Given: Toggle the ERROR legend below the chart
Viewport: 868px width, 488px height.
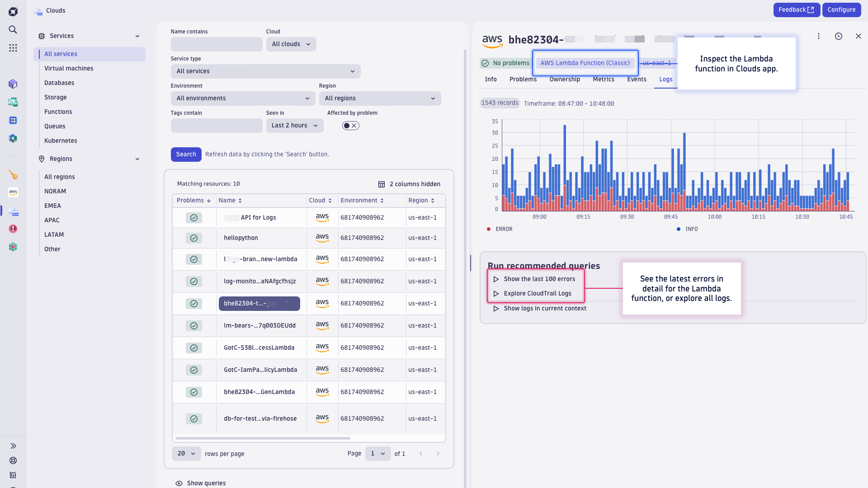Looking at the screenshot, I should tap(500, 229).
